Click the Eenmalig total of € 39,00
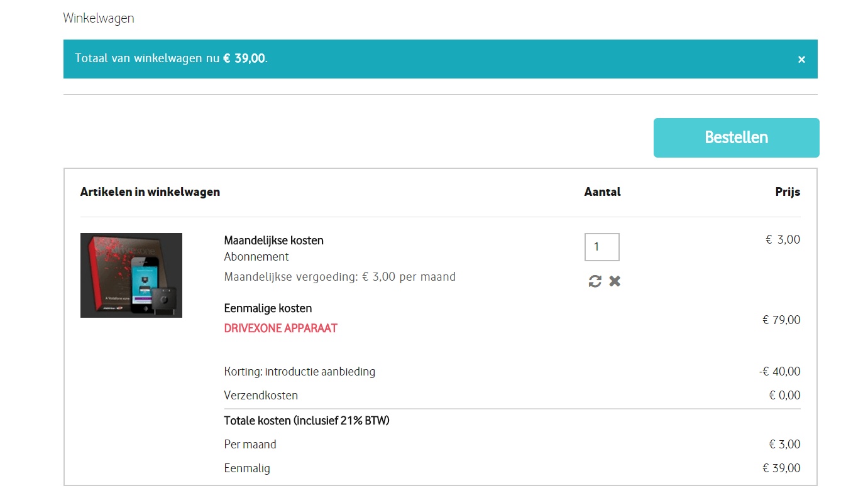Viewport: 868px width, 503px height. [x=781, y=468]
